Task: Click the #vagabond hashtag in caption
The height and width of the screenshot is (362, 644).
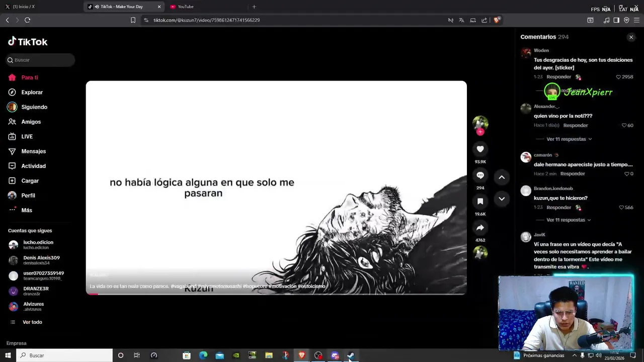Action: [x=183, y=286]
